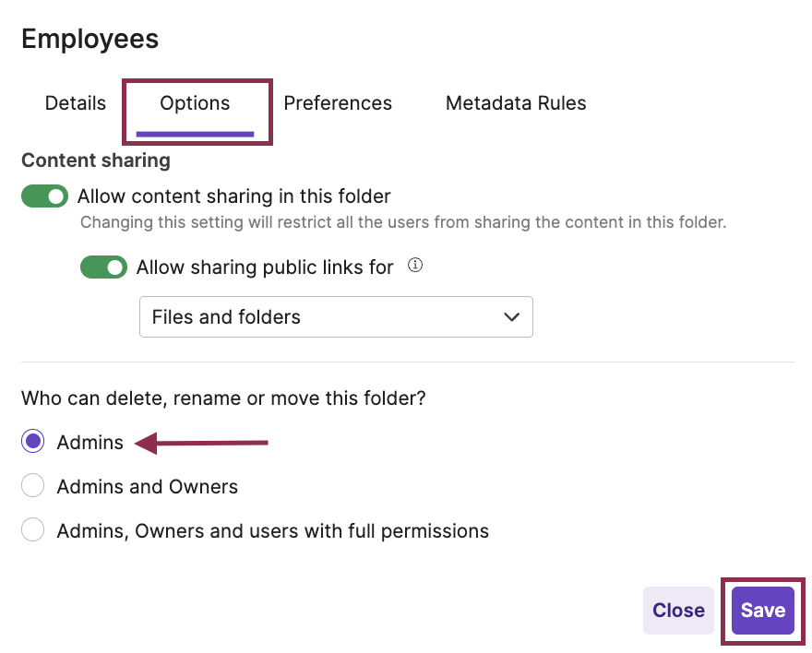
Task: Choose Admins and Owners option
Action: (x=32, y=485)
